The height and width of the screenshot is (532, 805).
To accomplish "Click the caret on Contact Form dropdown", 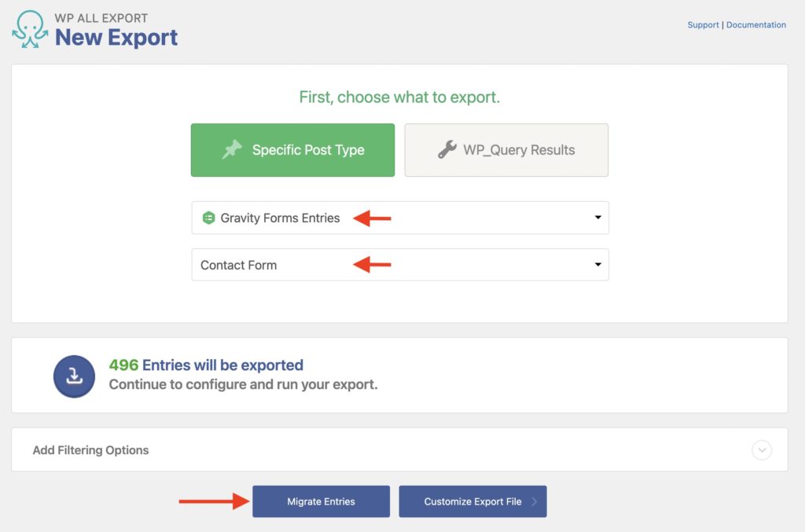I will click(597, 265).
